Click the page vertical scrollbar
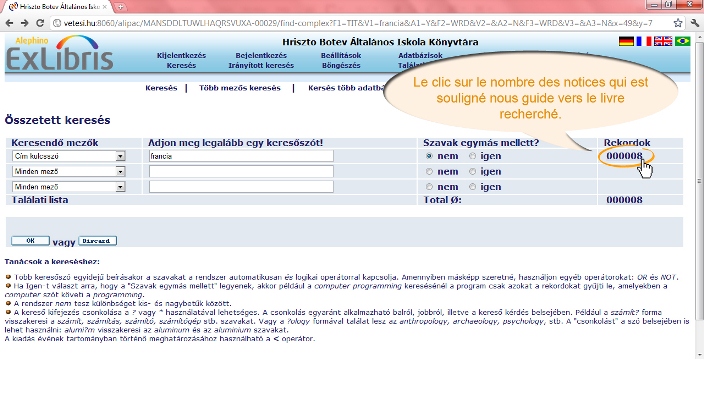This screenshot has width=704, height=396. [x=699, y=180]
